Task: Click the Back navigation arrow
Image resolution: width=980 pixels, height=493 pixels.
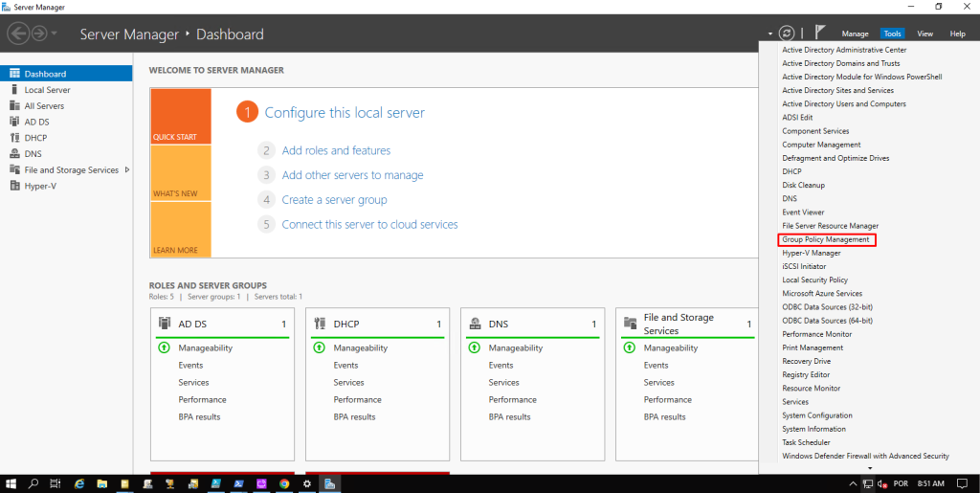Action: [19, 34]
